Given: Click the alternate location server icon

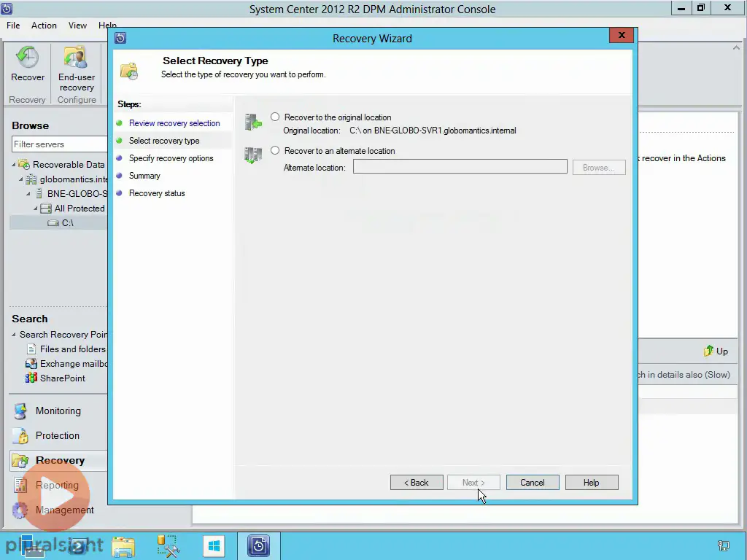Looking at the screenshot, I should [253, 155].
